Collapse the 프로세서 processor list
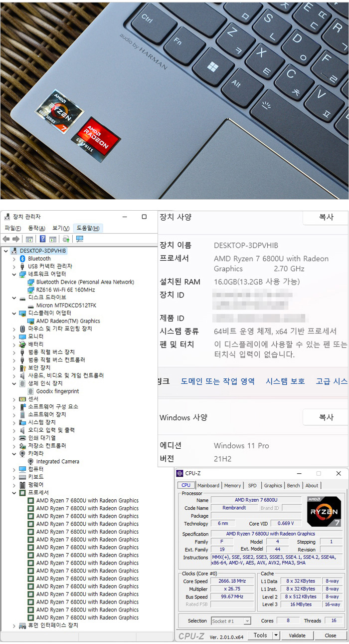 pyautogui.click(x=14, y=493)
